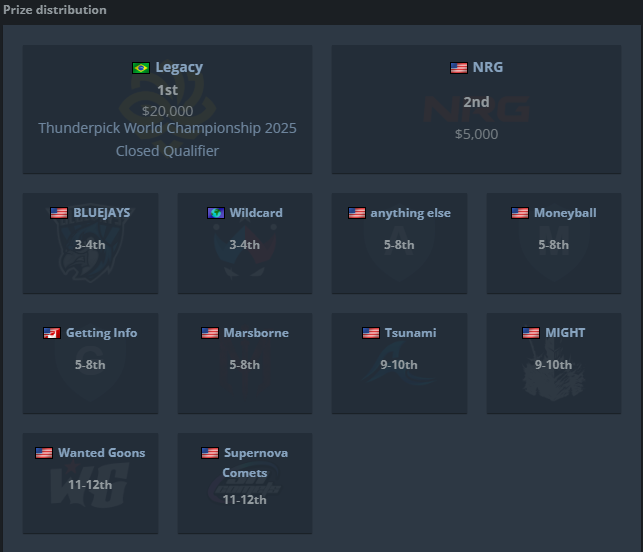
Task: Click the flag beside Supernova Comets
Action: 210,453
